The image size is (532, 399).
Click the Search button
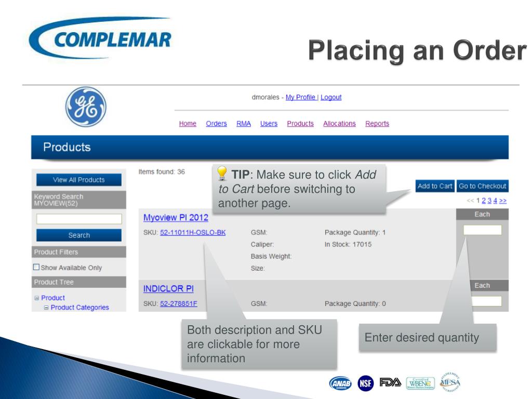coord(79,235)
